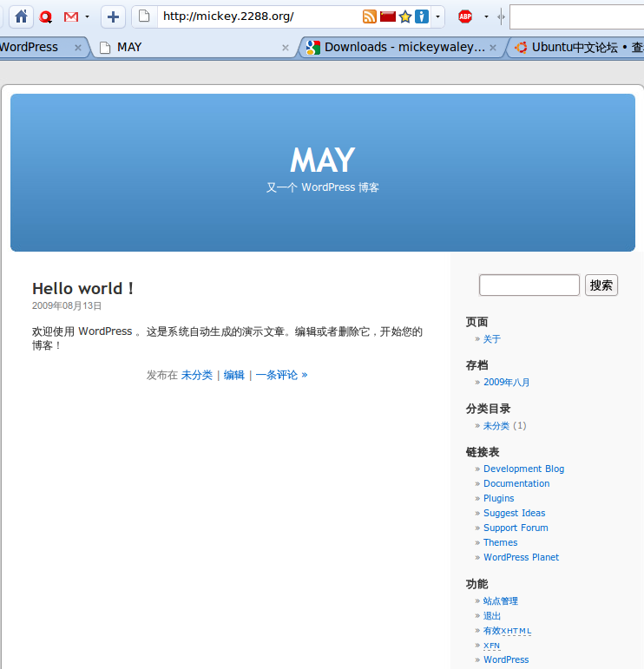Click 退出 logout link

(491, 616)
